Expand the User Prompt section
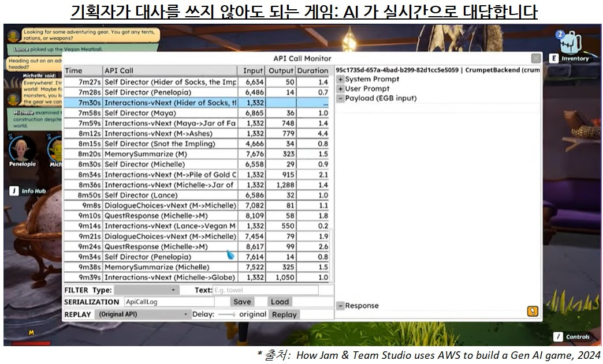 coord(339,88)
